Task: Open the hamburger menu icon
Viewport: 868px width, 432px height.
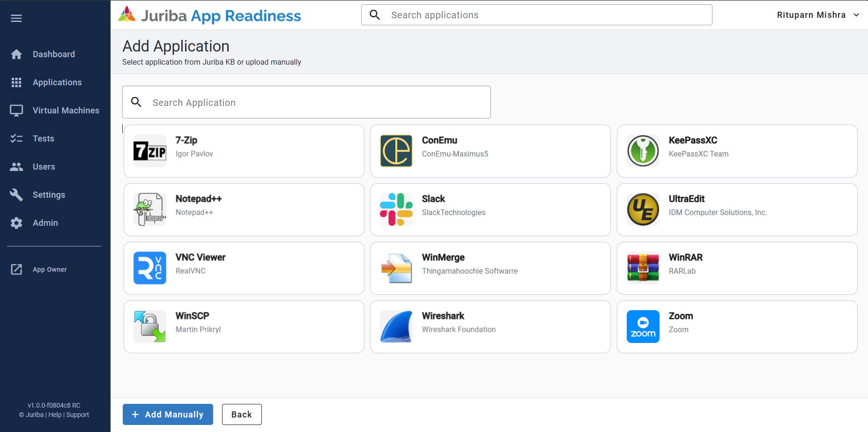Action: (16, 18)
